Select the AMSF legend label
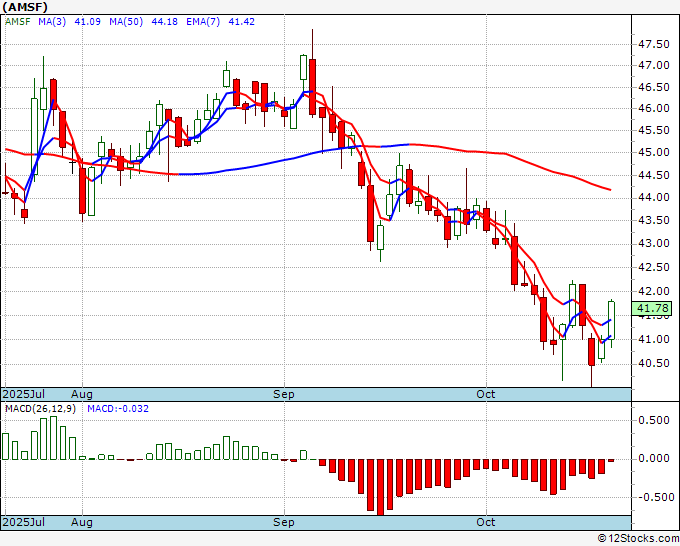 click(x=17, y=22)
